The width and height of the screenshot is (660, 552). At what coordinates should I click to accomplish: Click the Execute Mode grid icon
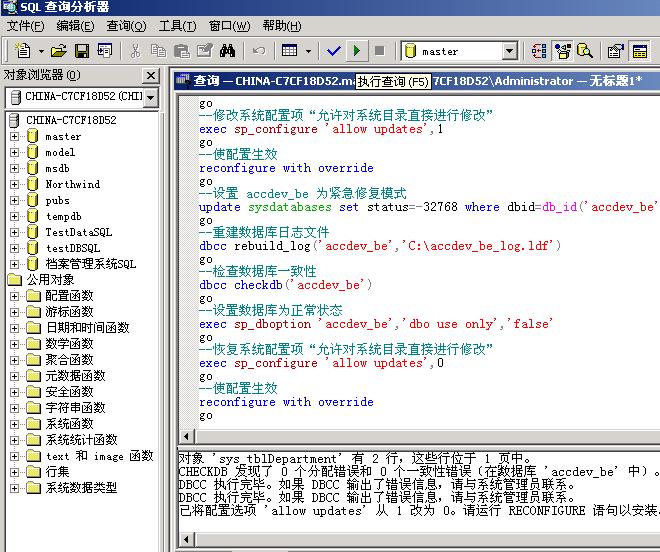[x=290, y=51]
